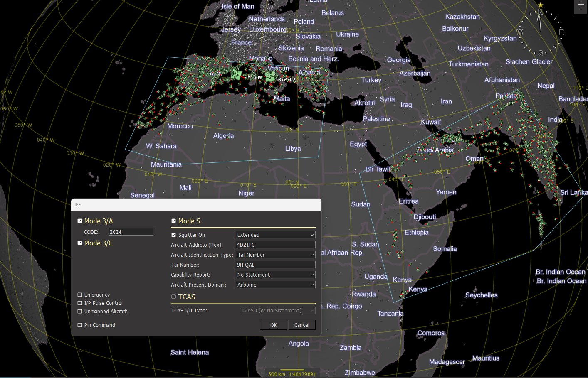Click the compass rose north indicator
This screenshot has width=588, height=378.
(x=540, y=12)
